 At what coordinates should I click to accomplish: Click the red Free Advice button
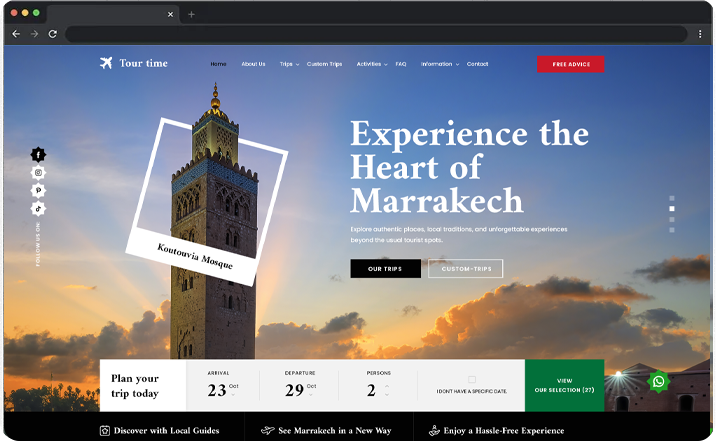click(x=571, y=64)
